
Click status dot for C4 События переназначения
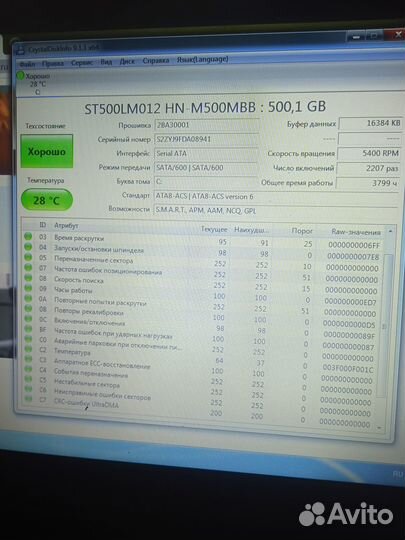(x=28, y=369)
